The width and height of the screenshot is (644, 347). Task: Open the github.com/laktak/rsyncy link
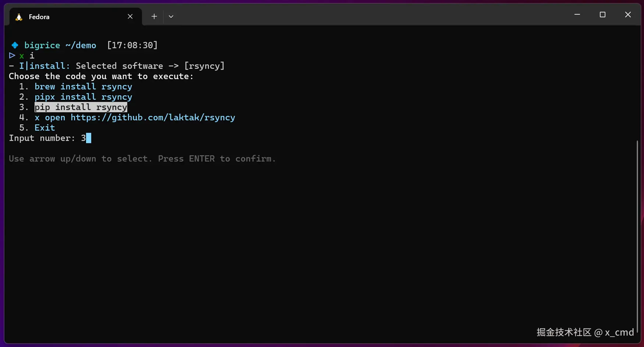click(x=153, y=117)
